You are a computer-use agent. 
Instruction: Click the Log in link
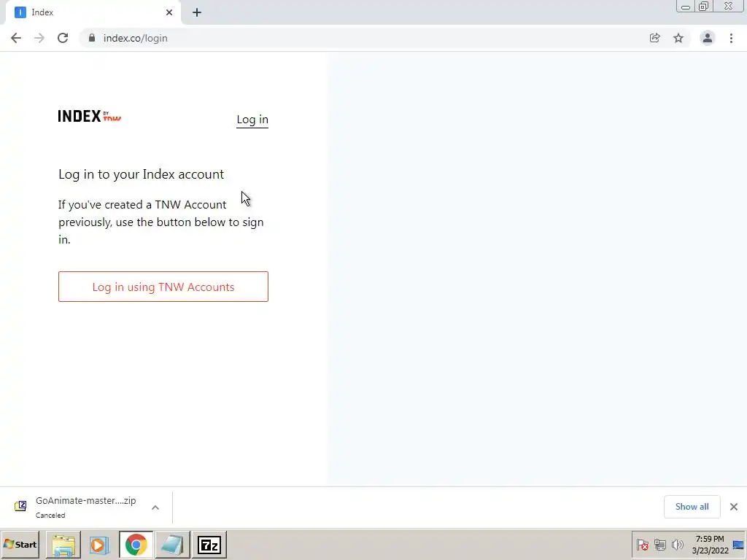(252, 120)
